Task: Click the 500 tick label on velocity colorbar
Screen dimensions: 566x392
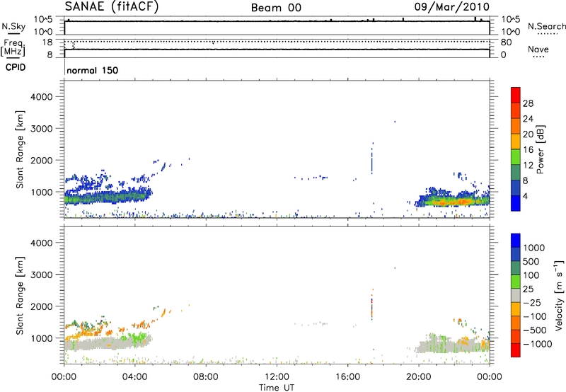Action: (531, 261)
